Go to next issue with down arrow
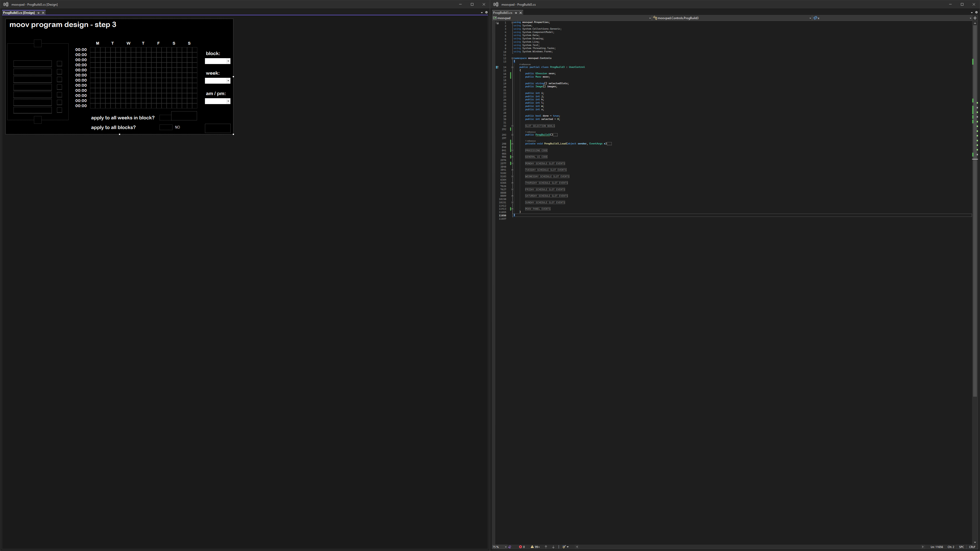This screenshot has width=980, height=551. point(553,547)
